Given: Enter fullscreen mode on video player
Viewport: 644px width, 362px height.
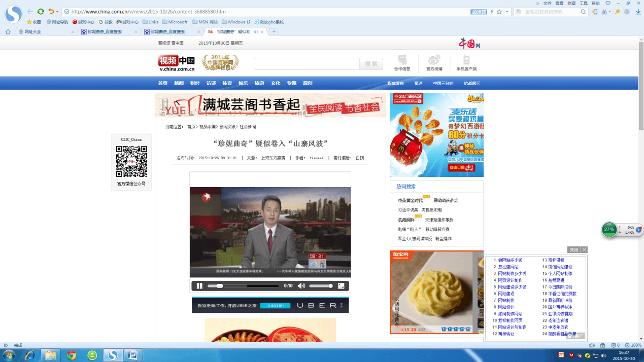Looking at the screenshot, I should (x=341, y=286).
